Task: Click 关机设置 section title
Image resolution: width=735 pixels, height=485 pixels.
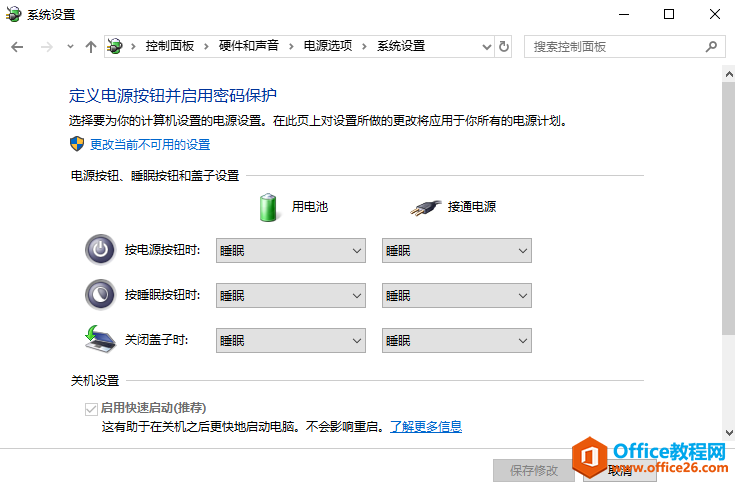Action: click(x=95, y=381)
